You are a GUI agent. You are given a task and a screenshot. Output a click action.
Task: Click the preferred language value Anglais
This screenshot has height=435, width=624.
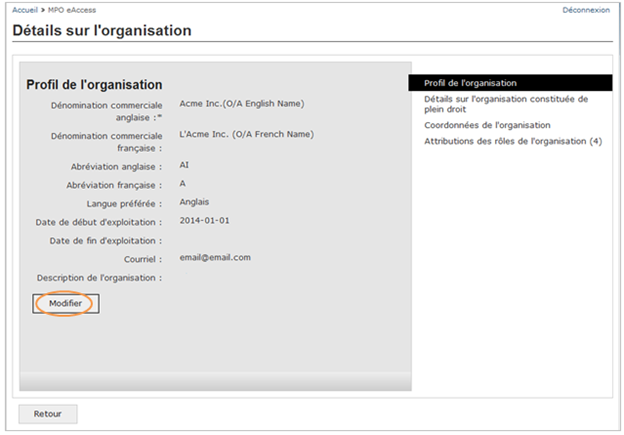click(194, 202)
